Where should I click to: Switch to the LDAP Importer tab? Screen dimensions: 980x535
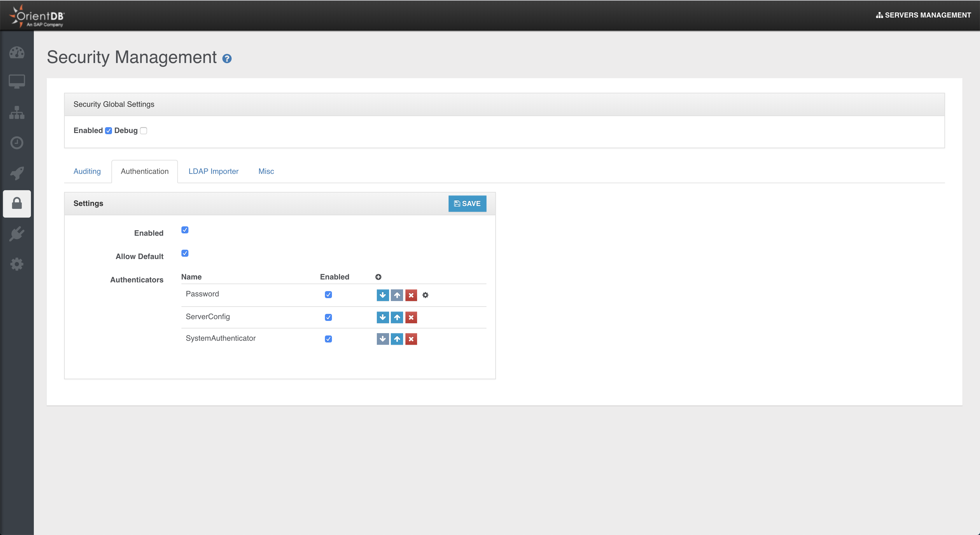point(213,171)
